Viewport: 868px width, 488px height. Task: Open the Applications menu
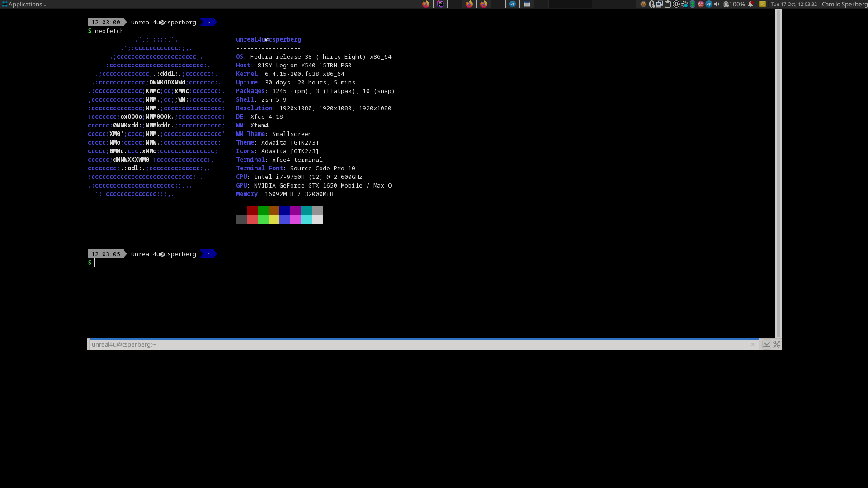point(23,4)
